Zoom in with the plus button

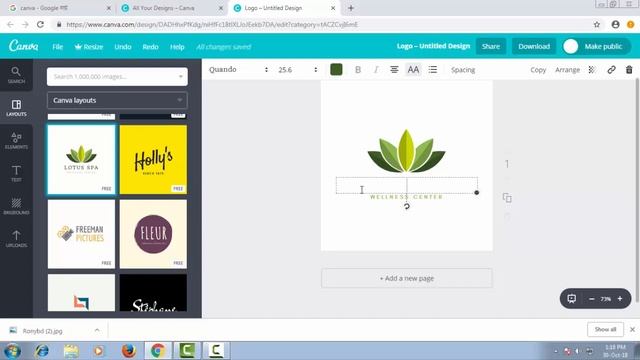pyautogui.click(x=620, y=299)
